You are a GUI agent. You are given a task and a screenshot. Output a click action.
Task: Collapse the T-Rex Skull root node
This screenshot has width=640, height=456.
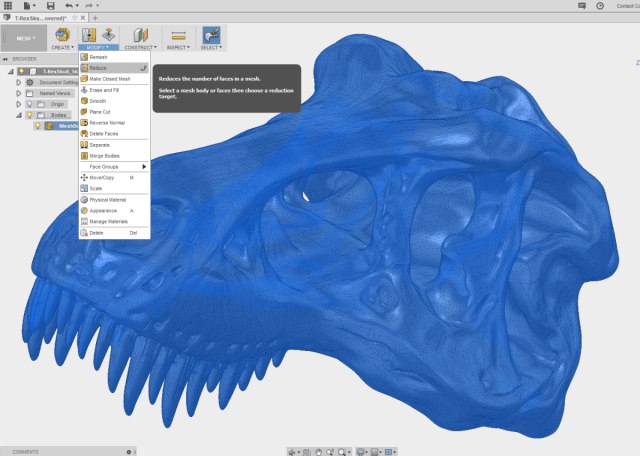click(11, 71)
